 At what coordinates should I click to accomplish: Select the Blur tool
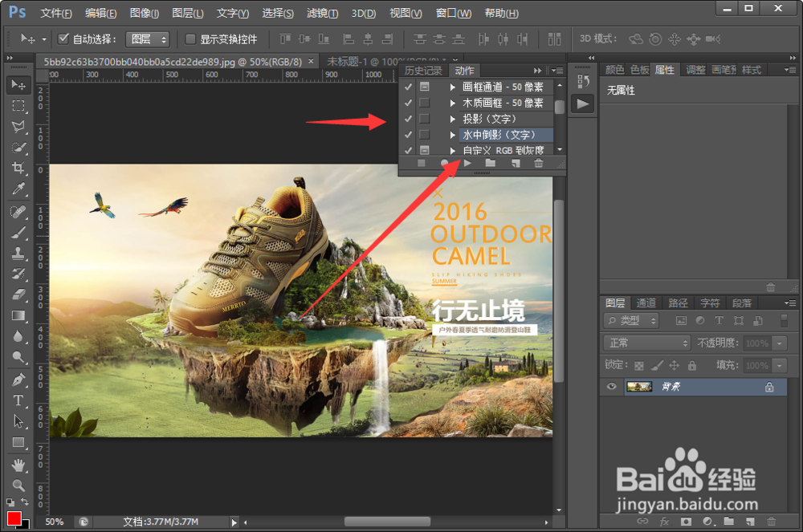point(18,336)
